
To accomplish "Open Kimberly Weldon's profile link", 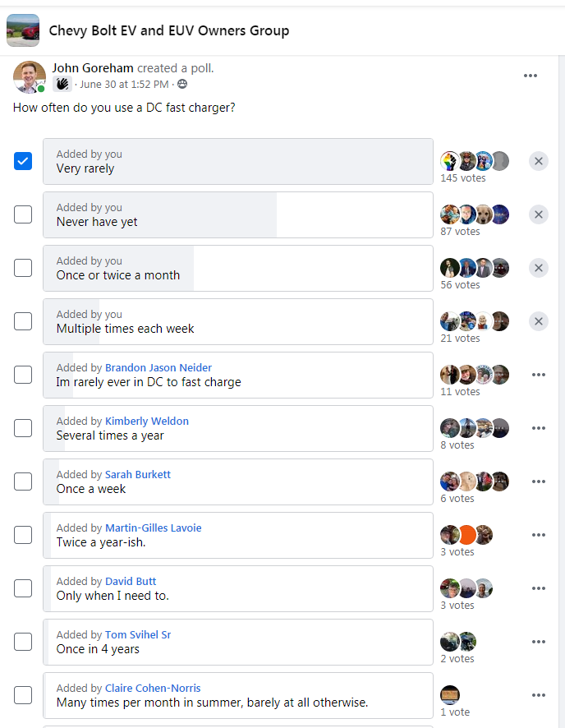I will click(x=147, y=422).
